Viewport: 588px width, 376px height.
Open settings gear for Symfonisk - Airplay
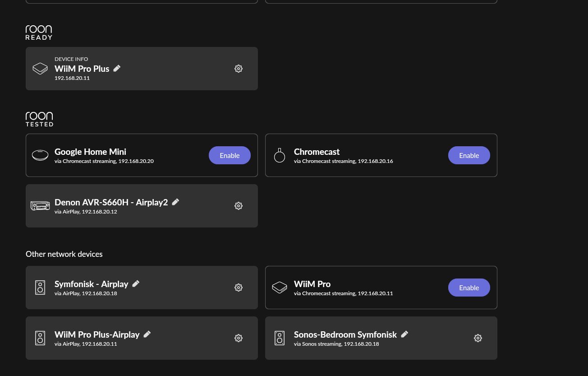(x=239, y=288)
